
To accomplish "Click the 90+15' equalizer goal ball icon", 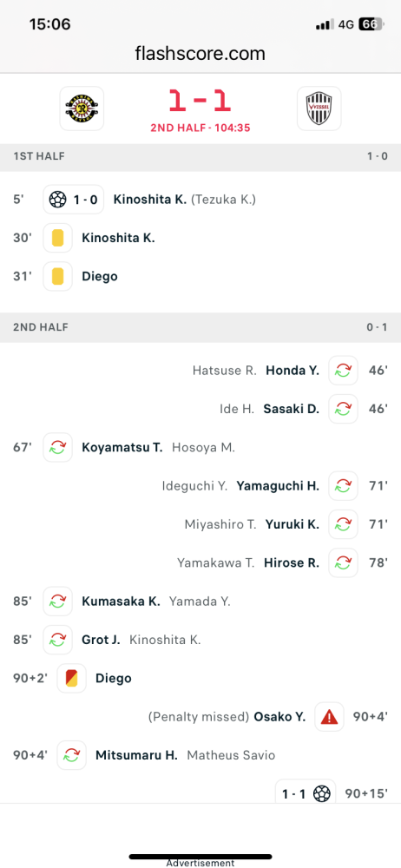I will (x=322, y=794).
